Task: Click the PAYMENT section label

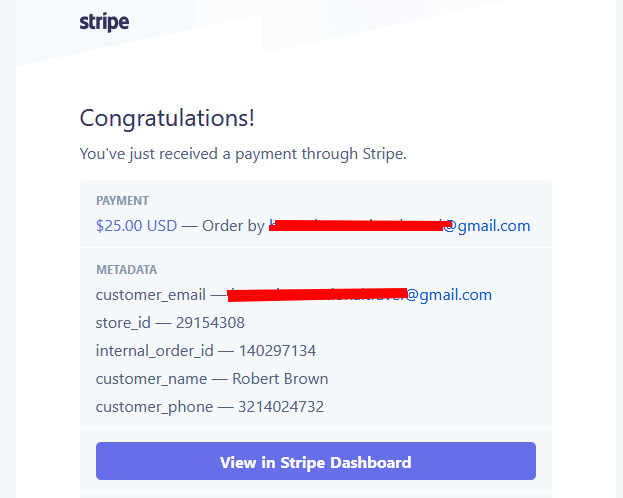Action: click(122, 201)
